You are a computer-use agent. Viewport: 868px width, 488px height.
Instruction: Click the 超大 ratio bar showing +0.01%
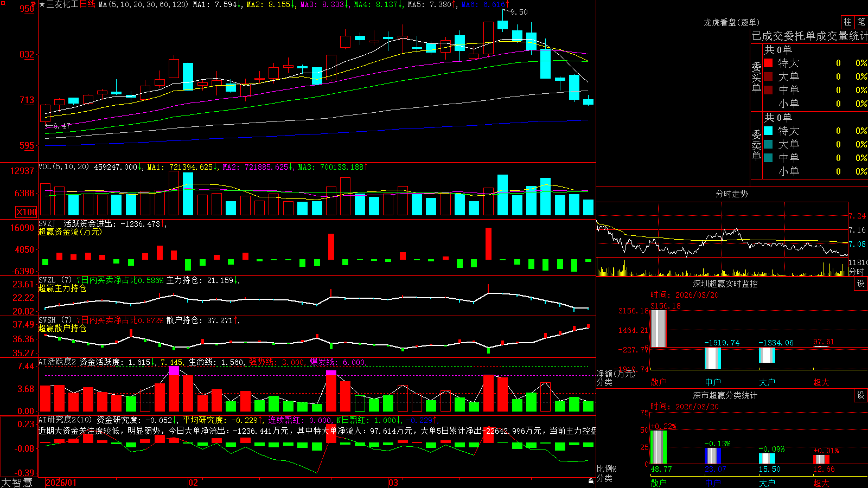(x=821, y=460)
